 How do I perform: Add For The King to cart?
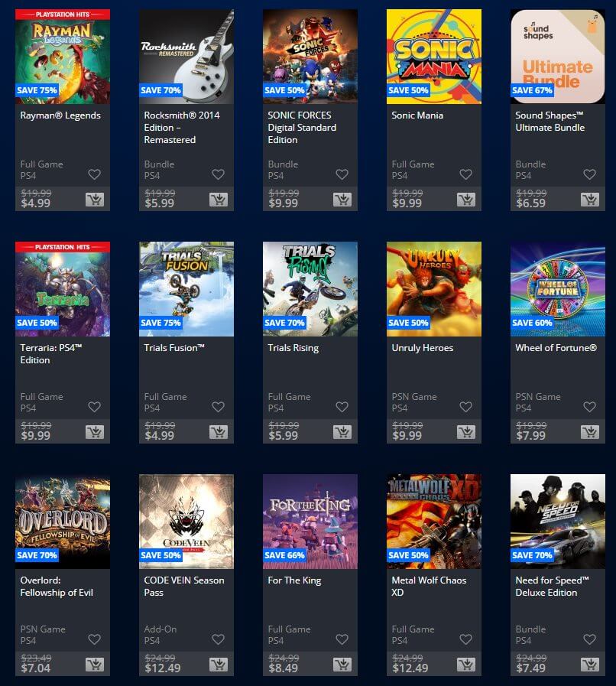(342, 665)
